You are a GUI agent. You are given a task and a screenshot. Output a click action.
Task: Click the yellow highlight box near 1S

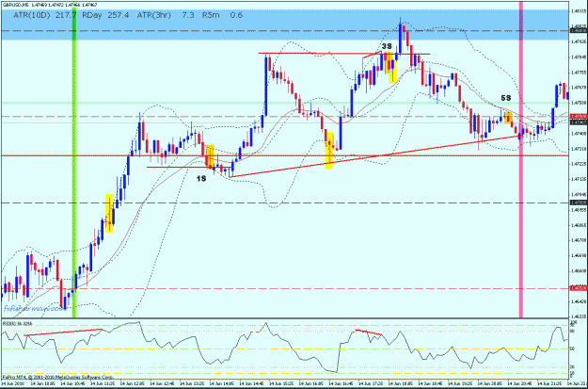pyautogui.click(x=210, y=156)
